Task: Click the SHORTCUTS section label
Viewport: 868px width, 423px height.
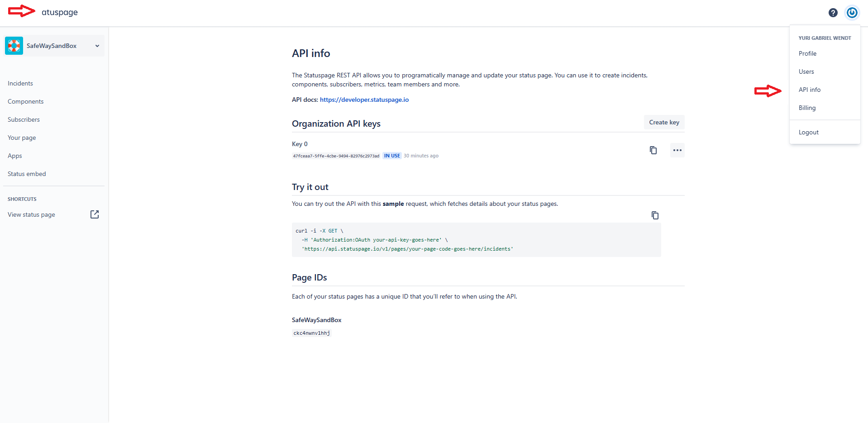Action: tap(22, 199)
